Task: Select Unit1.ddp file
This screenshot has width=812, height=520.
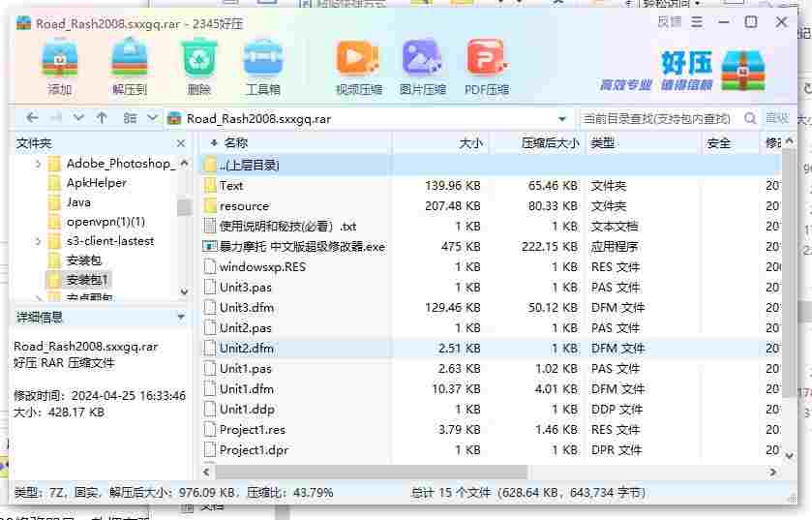Action: click(x=247, y=410)
